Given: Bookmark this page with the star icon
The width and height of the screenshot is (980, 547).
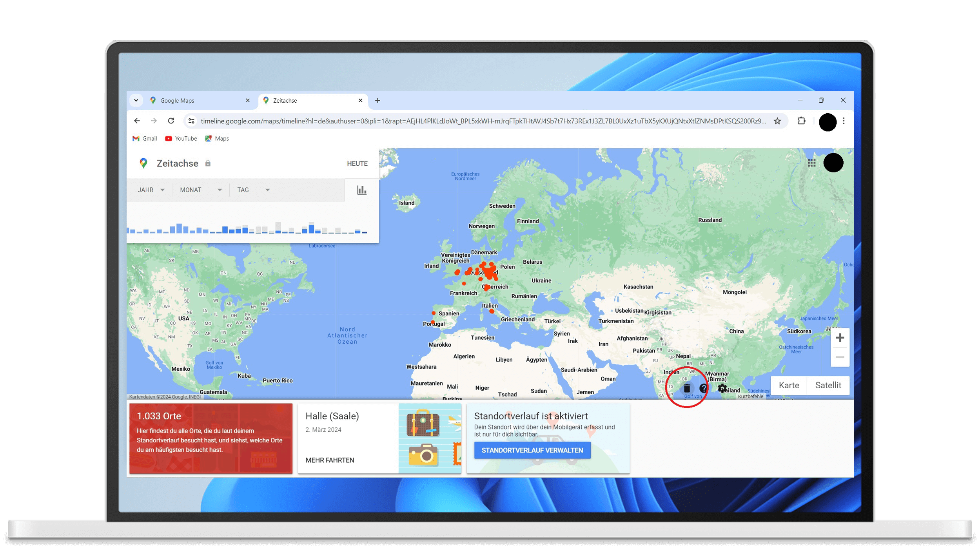Looking at the screenshot, I should (777, 121).
